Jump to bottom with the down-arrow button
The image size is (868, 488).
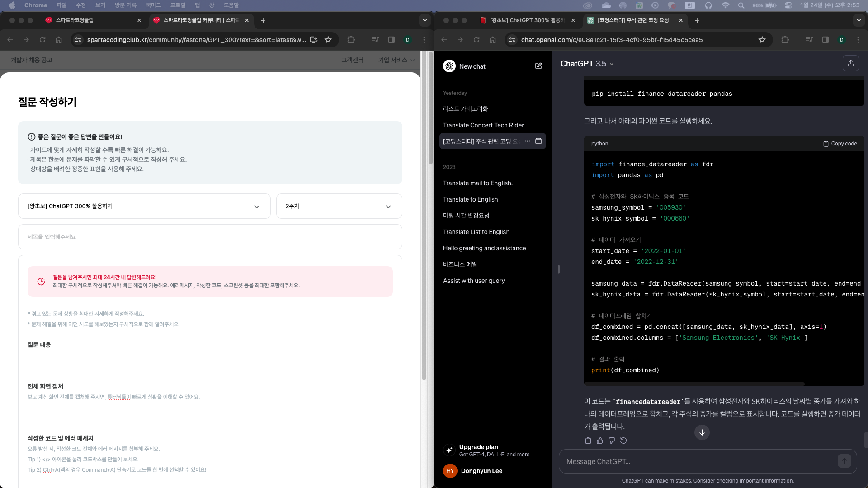702,432
